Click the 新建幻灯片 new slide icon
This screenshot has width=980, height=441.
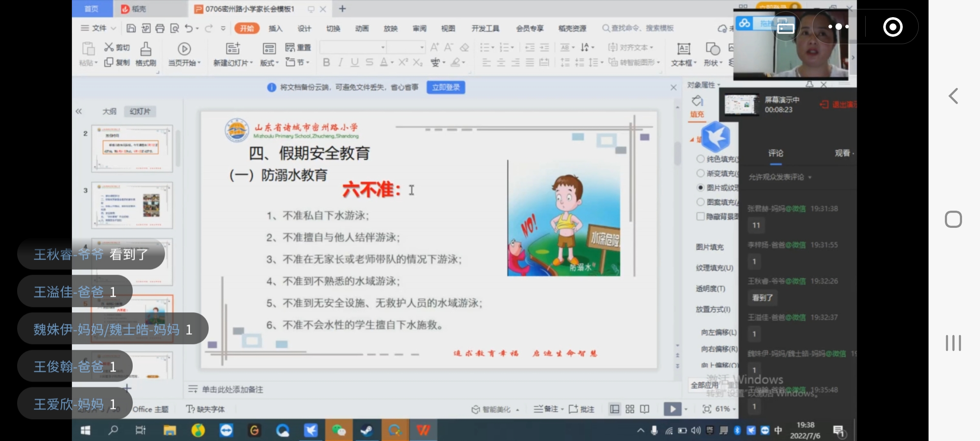tap(232, 49)
